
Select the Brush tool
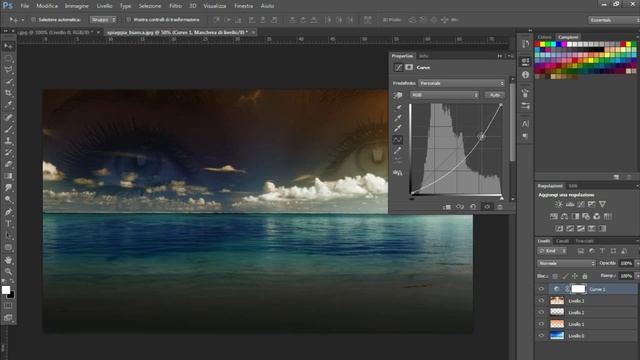8,129
